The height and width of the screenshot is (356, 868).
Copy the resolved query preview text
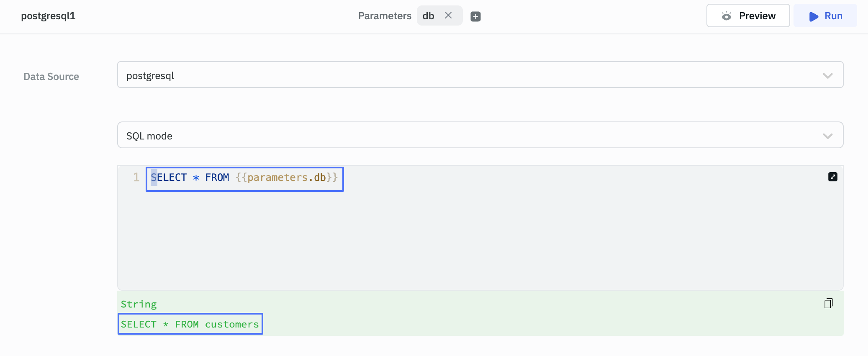[x=828, y=303]
